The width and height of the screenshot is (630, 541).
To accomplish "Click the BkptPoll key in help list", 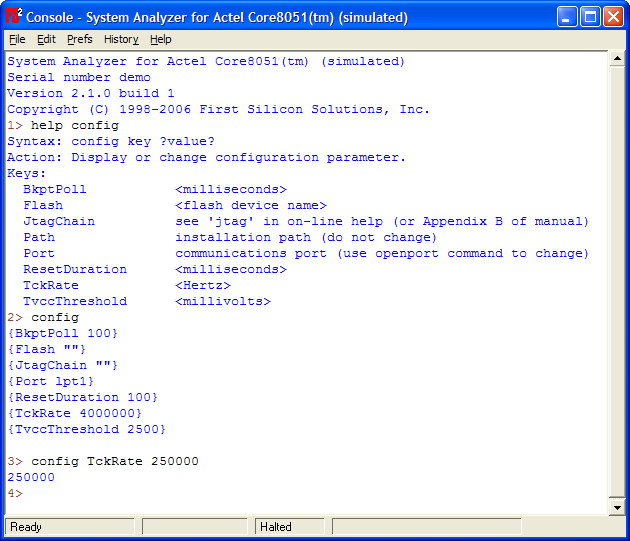I will [x=55, y=189].
